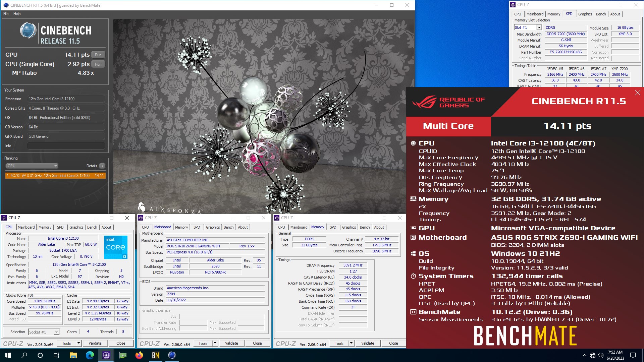Open Bench tab in bottom-right CPU-Z window

pyautogui.click(x=365, y=227)
